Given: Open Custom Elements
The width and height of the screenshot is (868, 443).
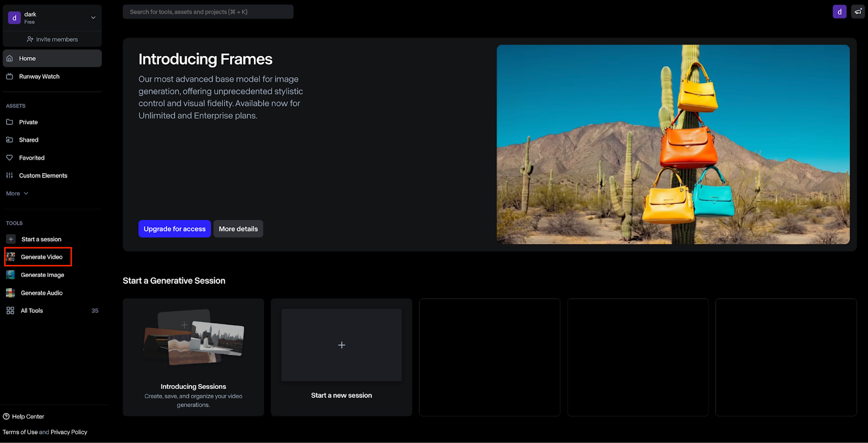Looking at the screenshot, I should [x=43, y=176].
